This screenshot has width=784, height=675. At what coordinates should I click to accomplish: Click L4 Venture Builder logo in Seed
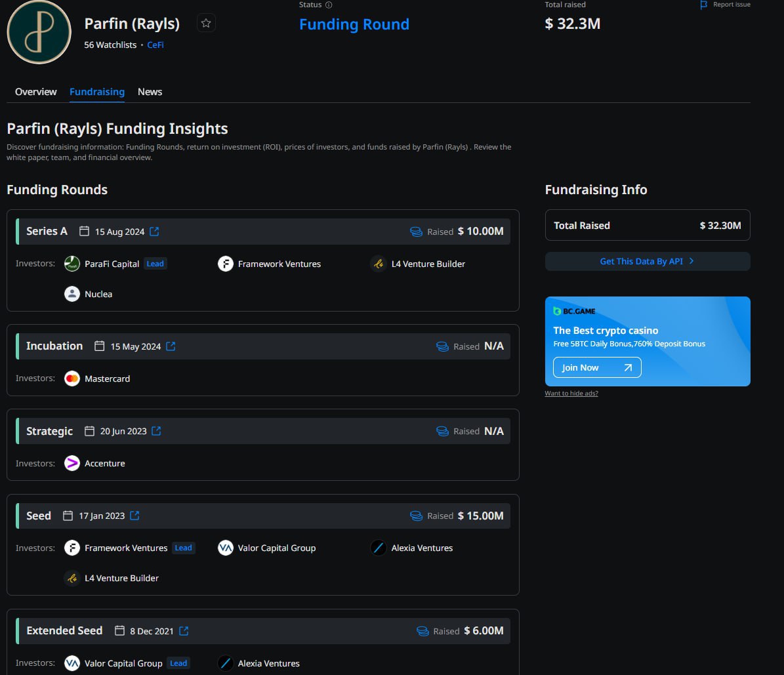click(72, 578)
